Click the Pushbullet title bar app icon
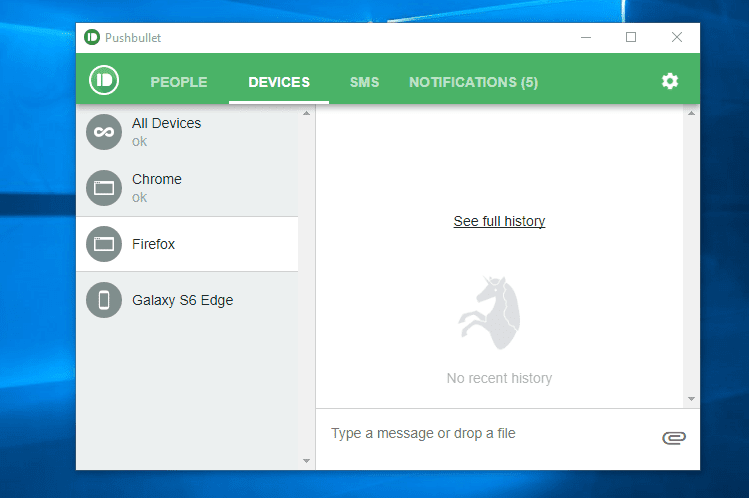Screen dimensions: 749x498 92,37
